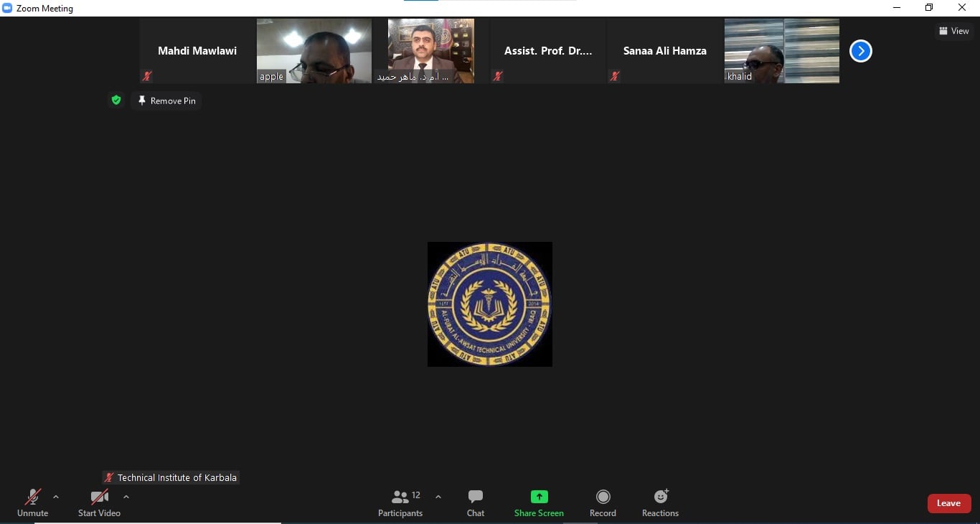The height and width of the screenshot is (524, 980).
Task: Select Assist. Prof. Dr. participant tile
Action: (x=548, y=51)
